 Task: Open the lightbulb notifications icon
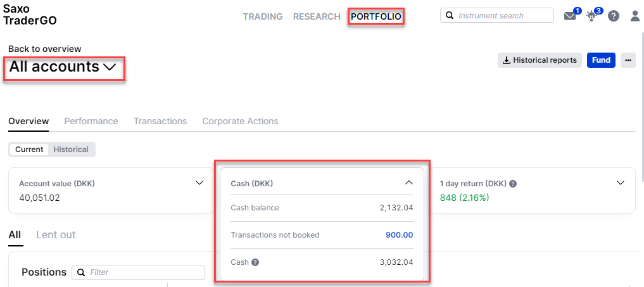(x=591, y=16)
